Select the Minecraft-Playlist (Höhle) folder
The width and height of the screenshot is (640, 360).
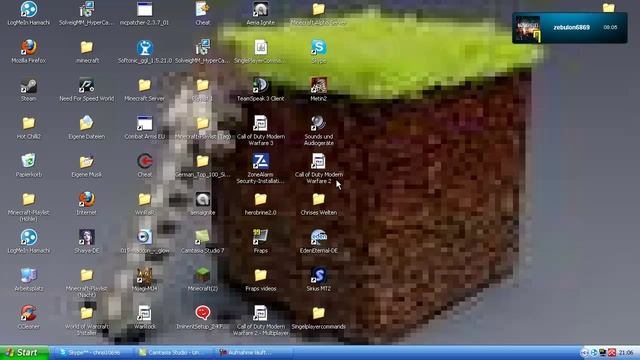click(29, 199)
